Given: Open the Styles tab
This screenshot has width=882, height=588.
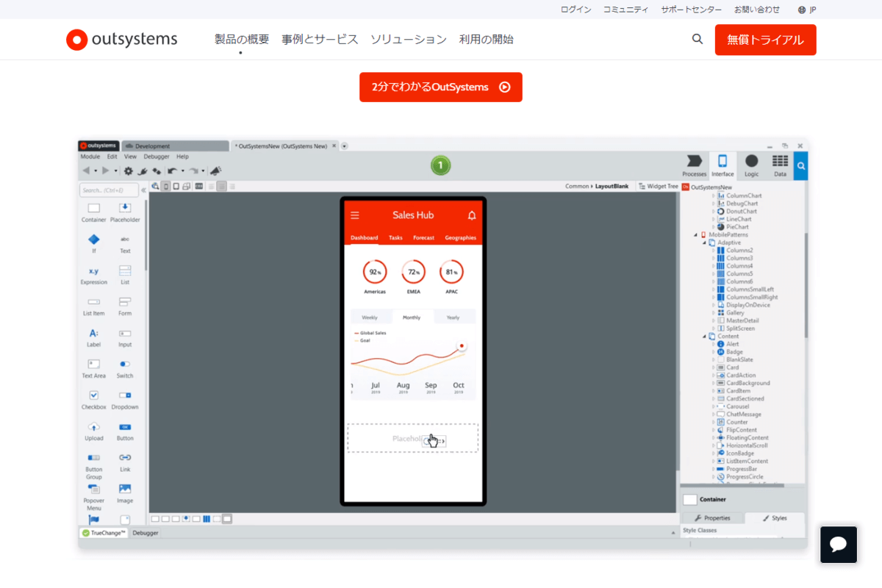Looking at the screenshot, I should 775,518.
